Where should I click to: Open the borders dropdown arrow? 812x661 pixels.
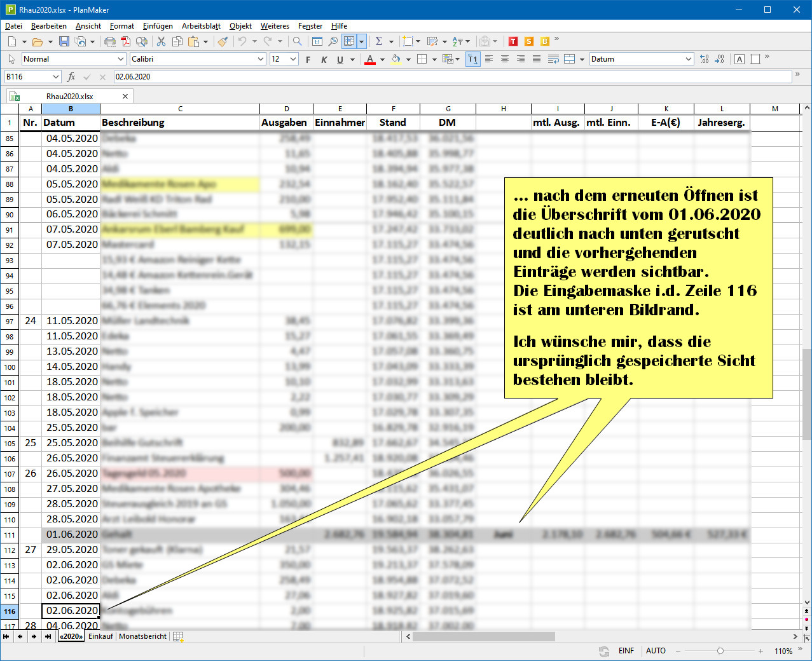coord(434,59)
